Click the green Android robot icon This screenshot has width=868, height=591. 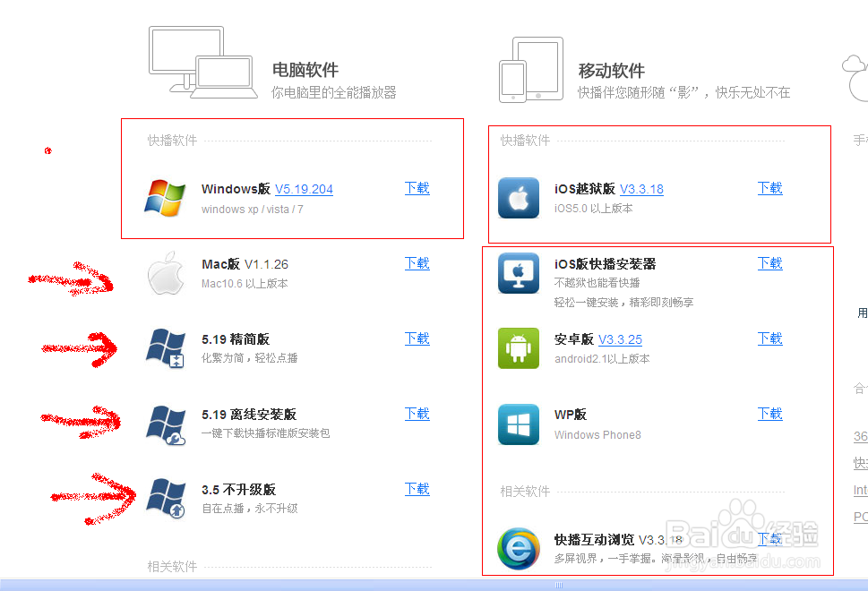coord(519,348)
